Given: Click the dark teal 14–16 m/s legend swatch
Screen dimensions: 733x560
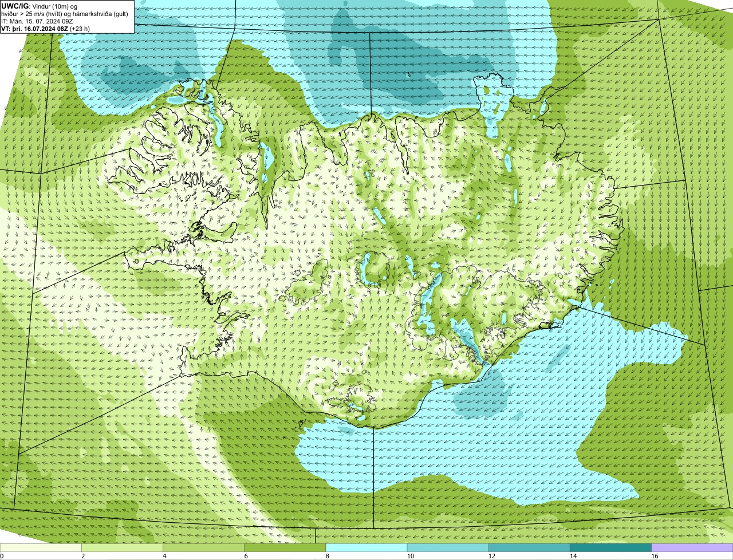Looking at the screenshot, I should (610, 547).
